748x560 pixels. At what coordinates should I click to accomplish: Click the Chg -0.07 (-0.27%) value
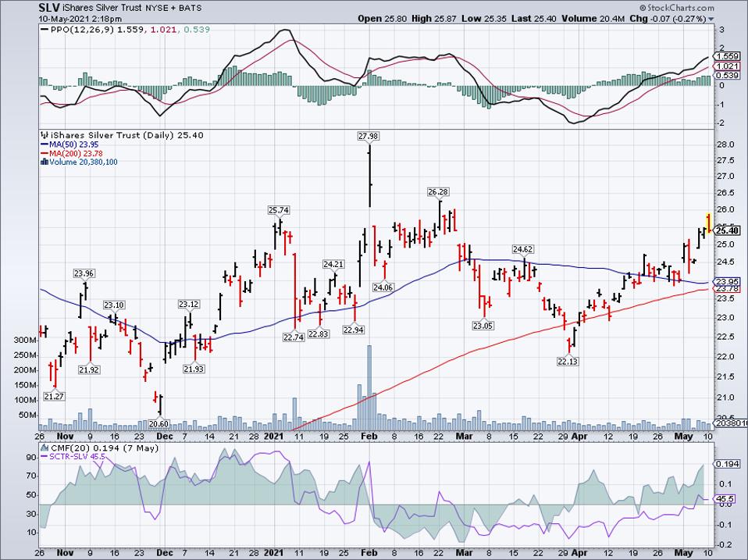pos(668,19)
